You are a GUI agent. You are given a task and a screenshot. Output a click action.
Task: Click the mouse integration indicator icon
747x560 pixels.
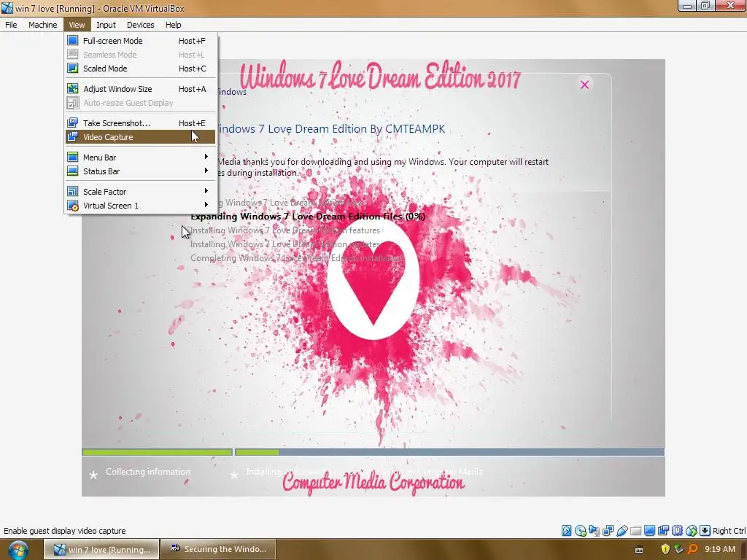pyautogui.click(x=692, y=531)
